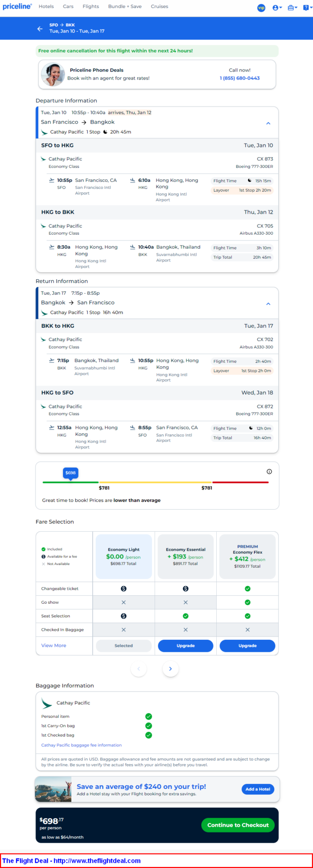
Task: Click the Personal item green checkmark
Action: (x=149, y=716)
